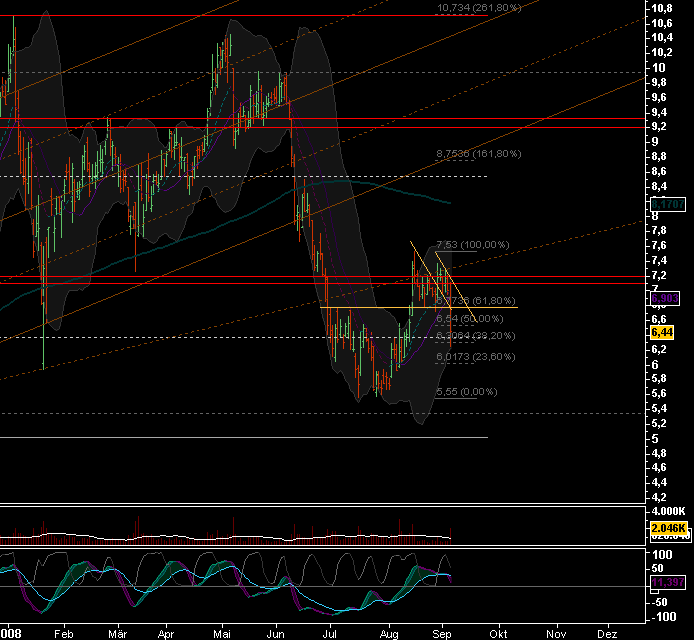
Task: Click the Sep month label
Action: (442, 634)
